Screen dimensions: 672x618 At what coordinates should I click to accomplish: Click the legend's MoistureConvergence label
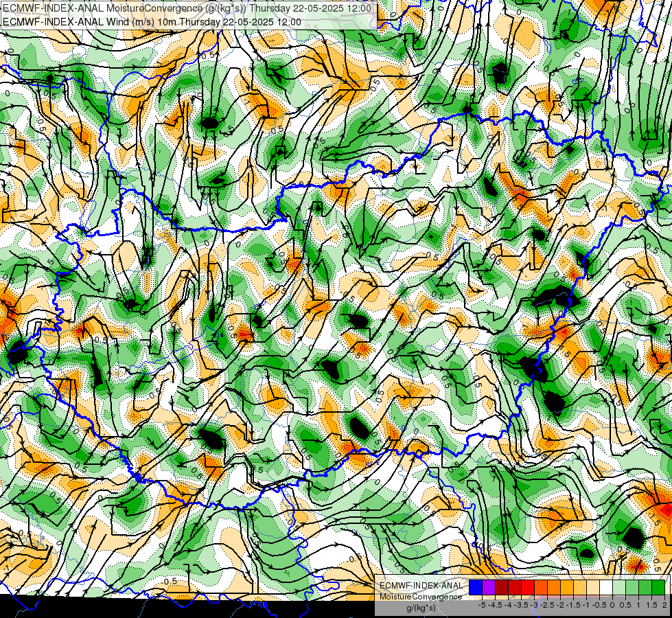pyautogui.click(x=421, y=597)
